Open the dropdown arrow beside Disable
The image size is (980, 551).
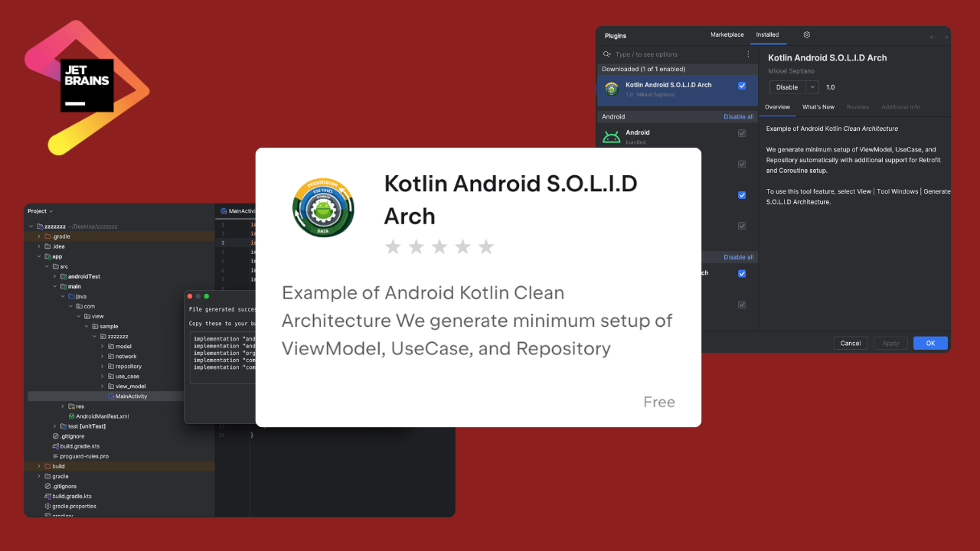[812, 87]
